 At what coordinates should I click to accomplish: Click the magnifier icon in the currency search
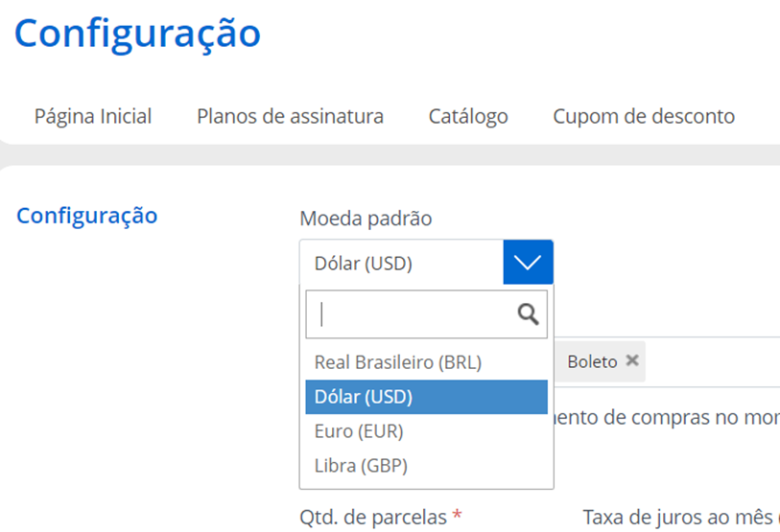[528, 314]
